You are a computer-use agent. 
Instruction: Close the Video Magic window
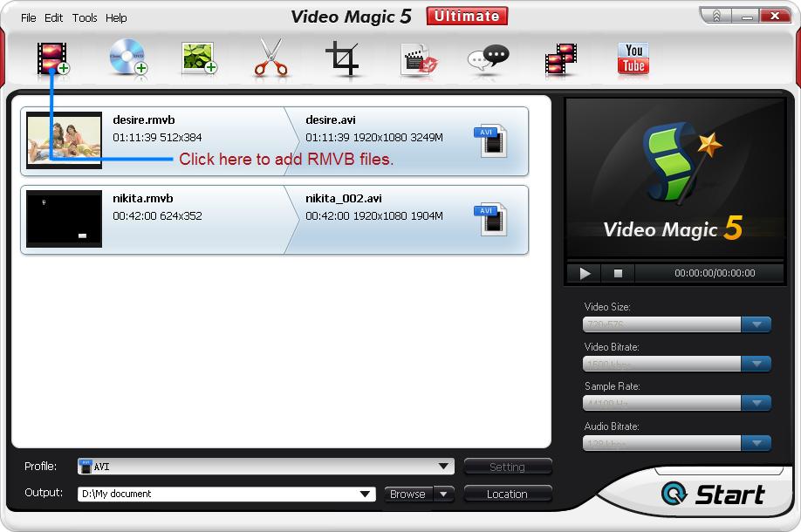(x=776, y=17)
